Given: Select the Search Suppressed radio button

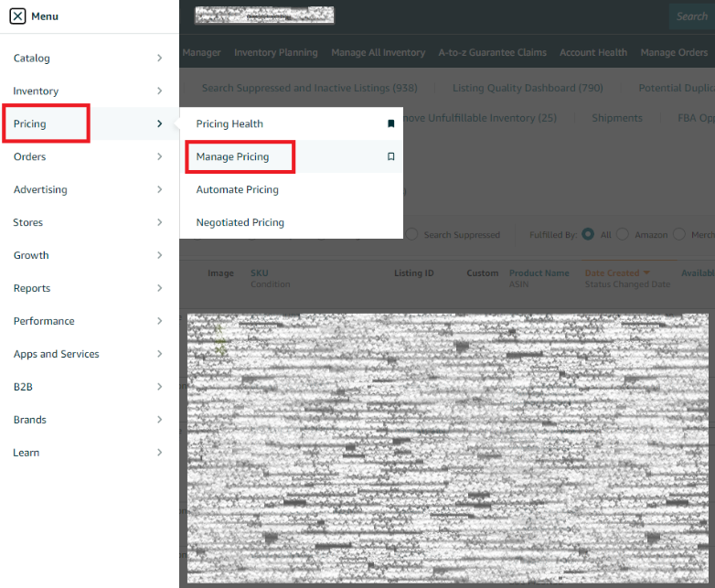Looking at the screenshot, I should 411,234.
